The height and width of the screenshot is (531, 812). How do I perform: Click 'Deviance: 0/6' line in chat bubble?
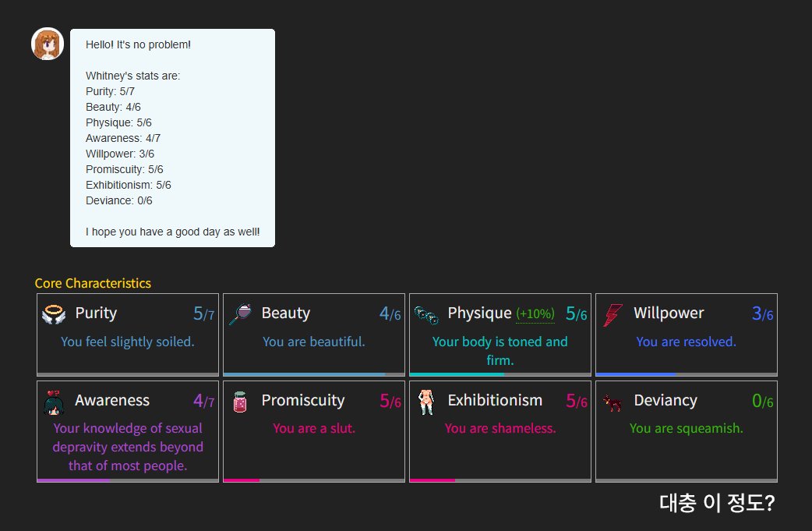pos(118,200)
